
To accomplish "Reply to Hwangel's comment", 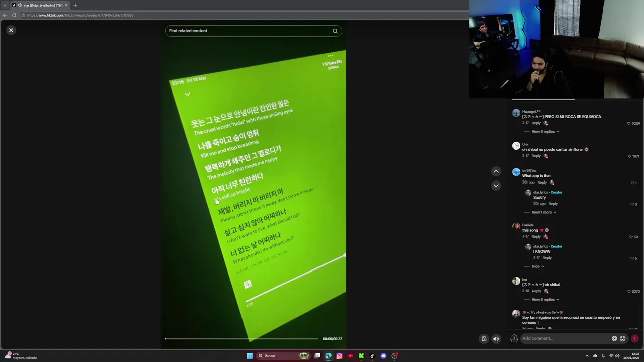I will click(x=536, y=123).
